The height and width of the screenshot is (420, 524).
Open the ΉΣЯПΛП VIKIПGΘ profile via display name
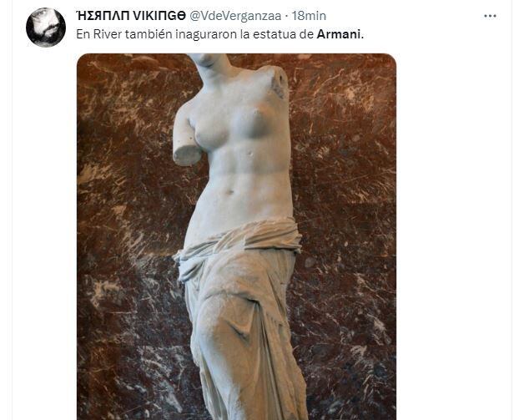pyautogui.click(x=131, y=16)
